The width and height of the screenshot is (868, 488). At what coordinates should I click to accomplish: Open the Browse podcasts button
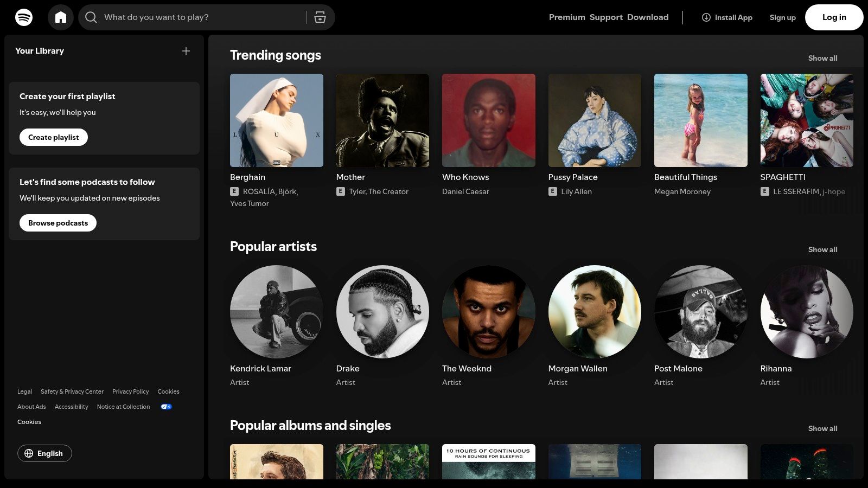58,223
